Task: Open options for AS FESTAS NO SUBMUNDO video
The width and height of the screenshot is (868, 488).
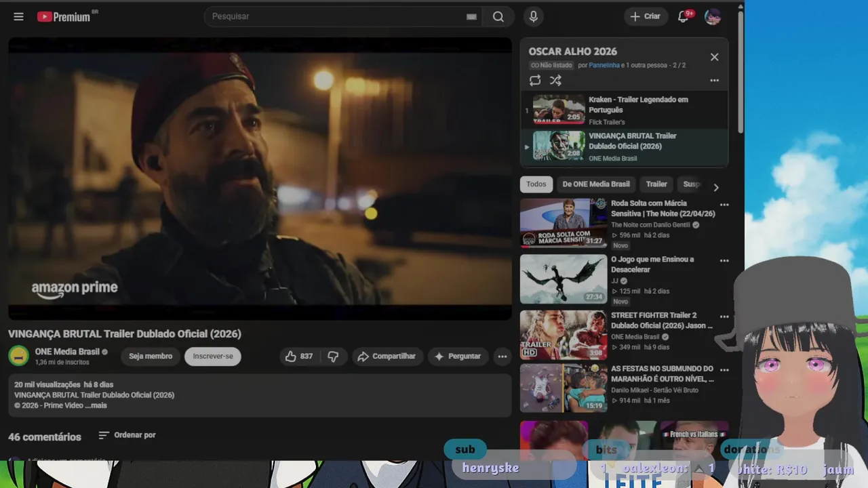Action: coord(724,370)
